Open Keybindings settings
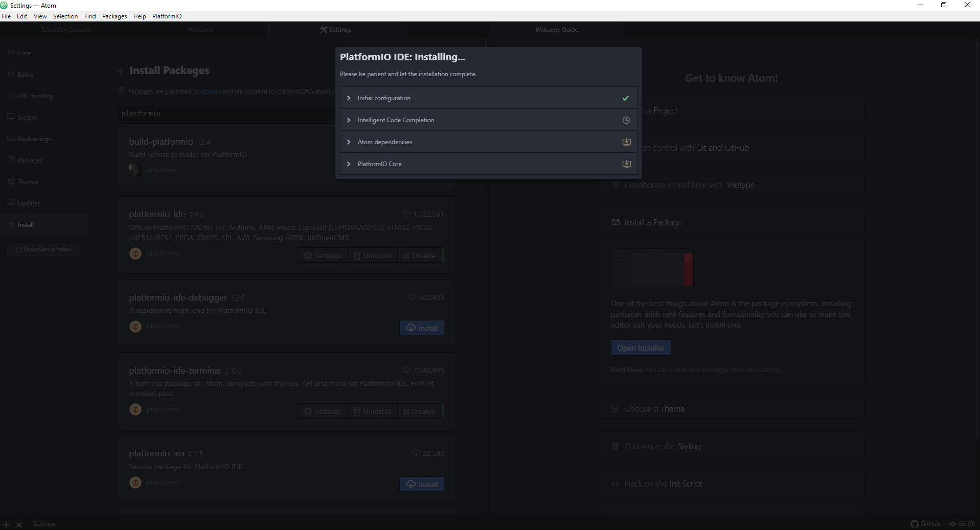 coord(44,139)
